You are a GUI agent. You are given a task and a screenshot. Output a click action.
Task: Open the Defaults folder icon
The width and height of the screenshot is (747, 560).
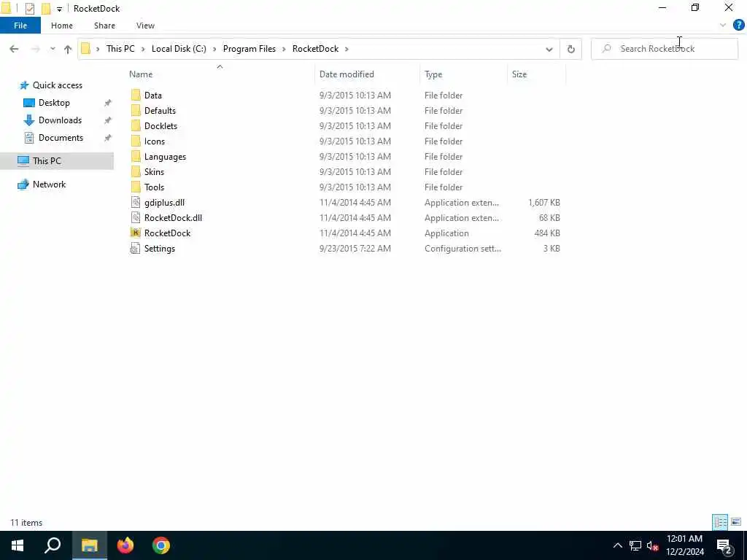point(136,111)
